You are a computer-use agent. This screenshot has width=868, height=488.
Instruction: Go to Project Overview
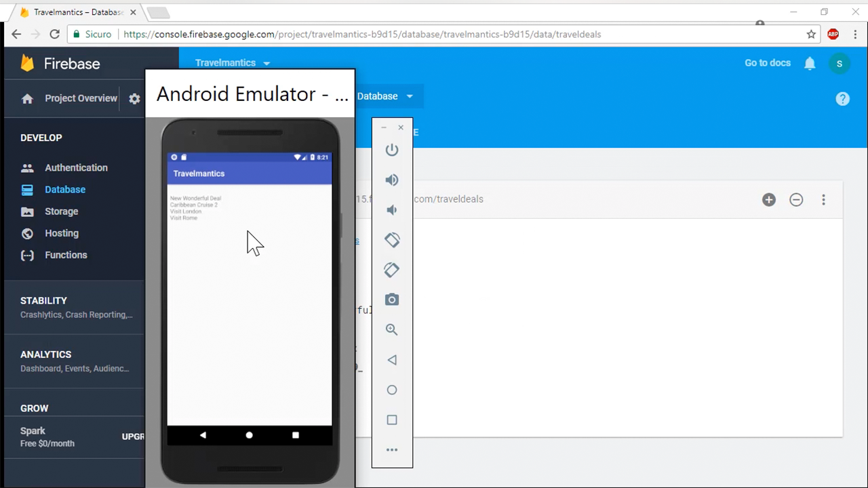[x=81, y=98]
